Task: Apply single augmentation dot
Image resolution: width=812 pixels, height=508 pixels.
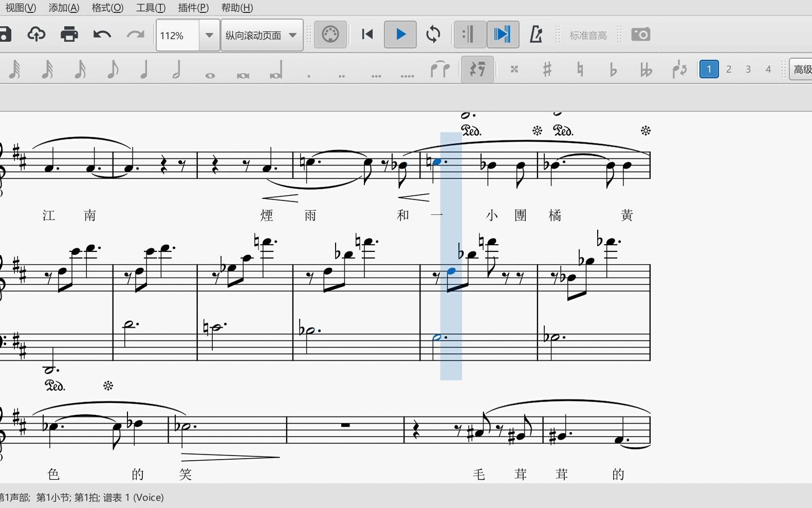Action: tap(309, 76)
